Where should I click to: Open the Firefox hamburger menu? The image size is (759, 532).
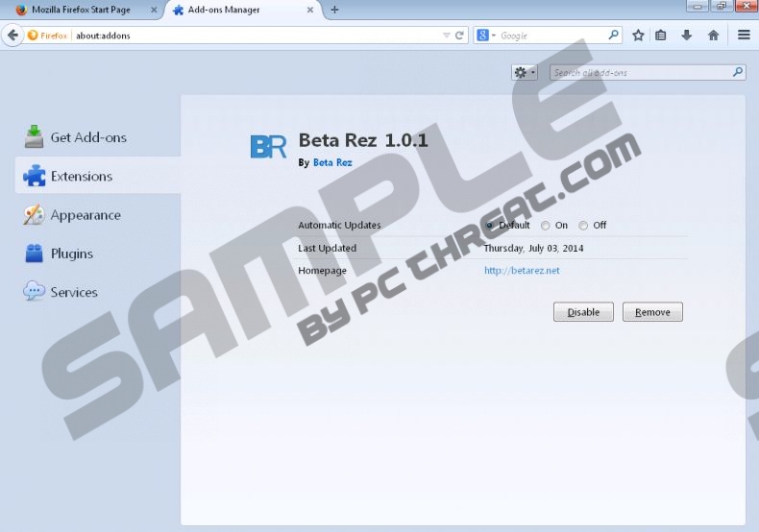[x=744, y=36]
